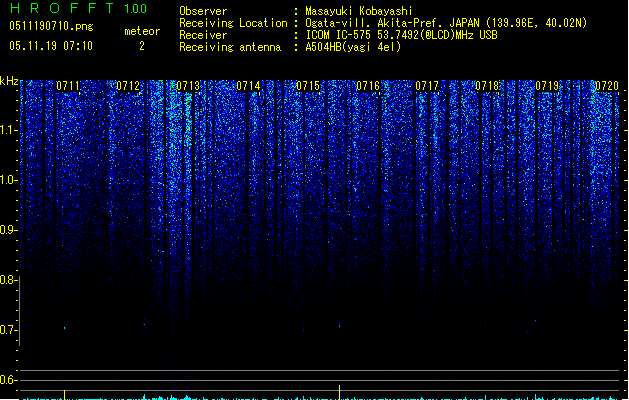
Task: Click the Receiving Location field label
Action: click(x=233, y=23)
